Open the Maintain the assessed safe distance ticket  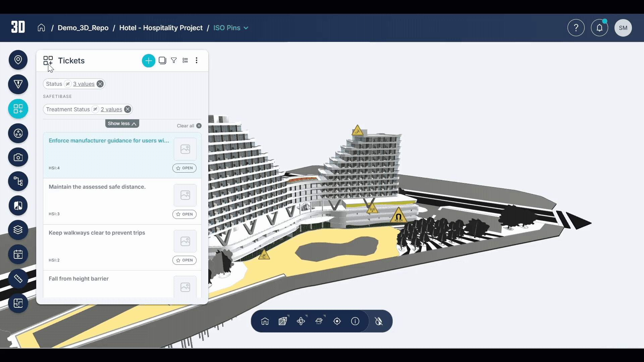[122, 201]
